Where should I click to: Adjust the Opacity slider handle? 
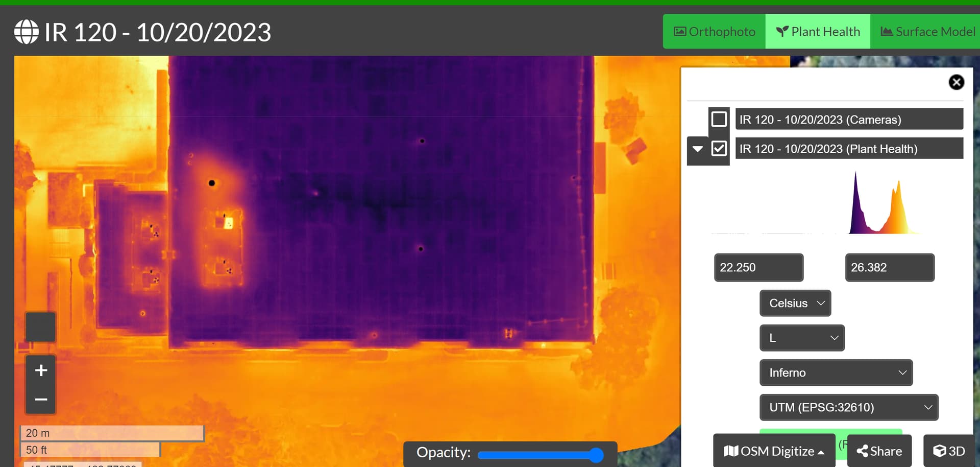[x=597, y=454]
